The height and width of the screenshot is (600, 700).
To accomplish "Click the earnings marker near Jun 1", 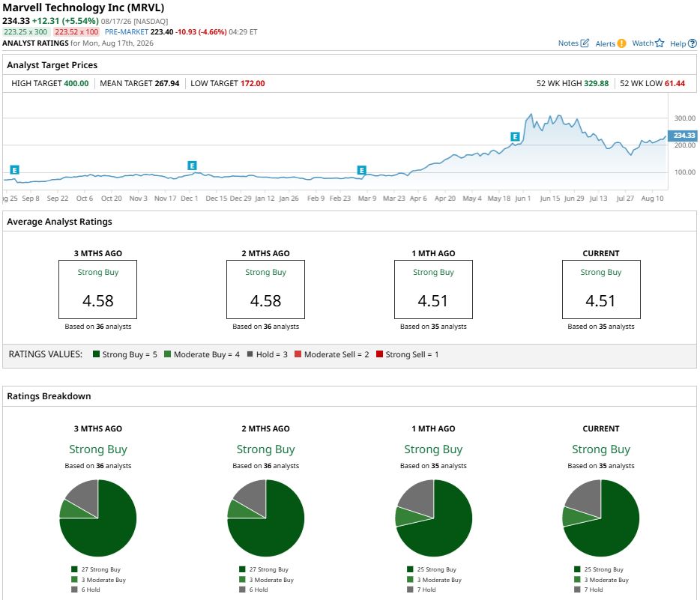I will 515,136.
